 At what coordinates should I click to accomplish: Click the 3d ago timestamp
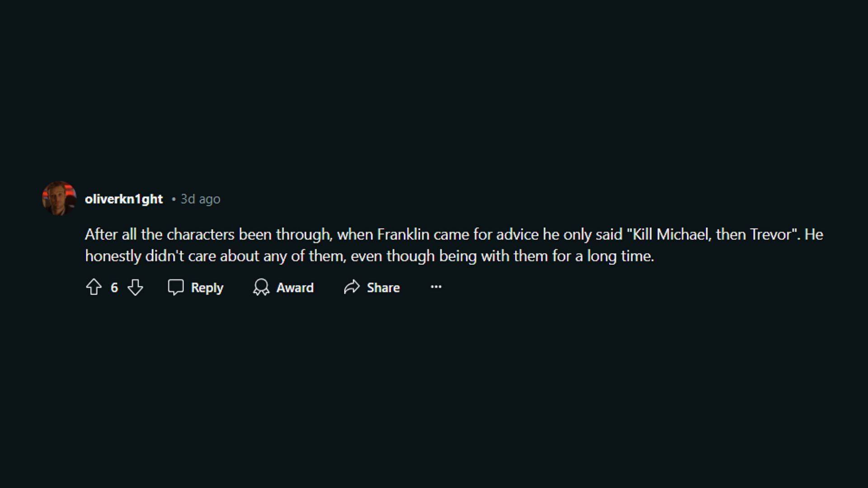tap(200, 198)
